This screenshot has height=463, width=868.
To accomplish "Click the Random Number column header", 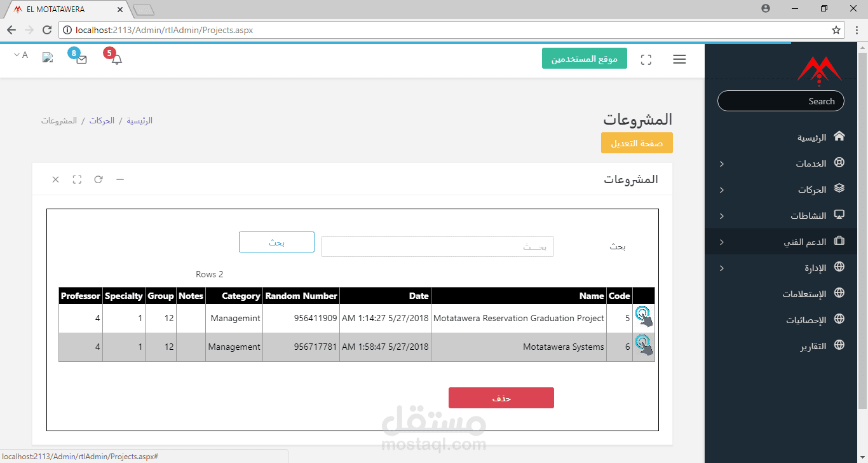I will [x=301, y=296].
